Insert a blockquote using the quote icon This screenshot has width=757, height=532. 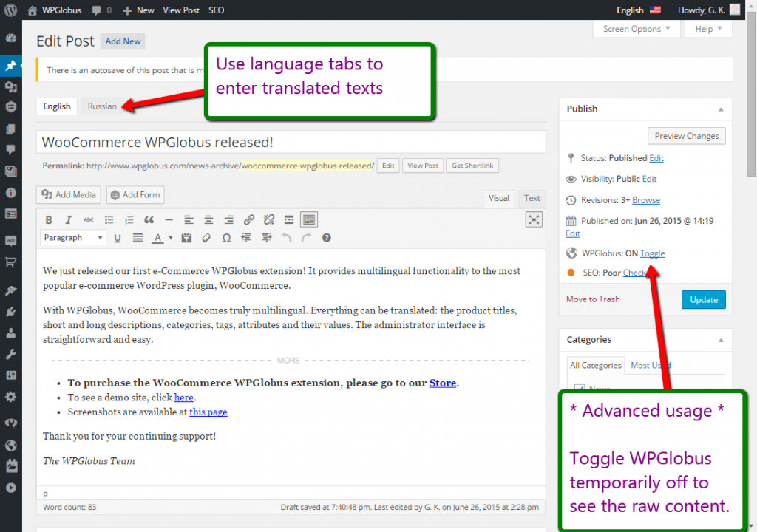pos(149,219)
